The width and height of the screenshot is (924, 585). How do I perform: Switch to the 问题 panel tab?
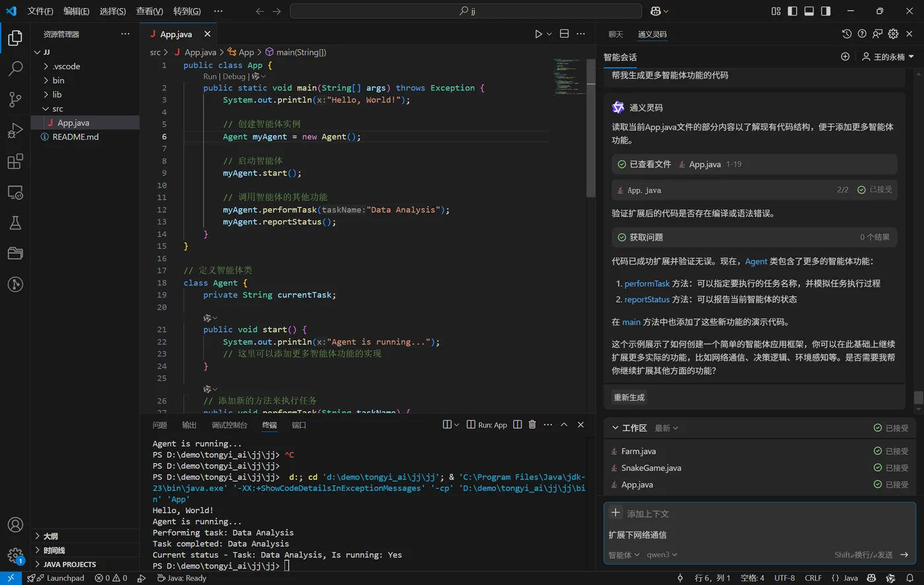160,425
